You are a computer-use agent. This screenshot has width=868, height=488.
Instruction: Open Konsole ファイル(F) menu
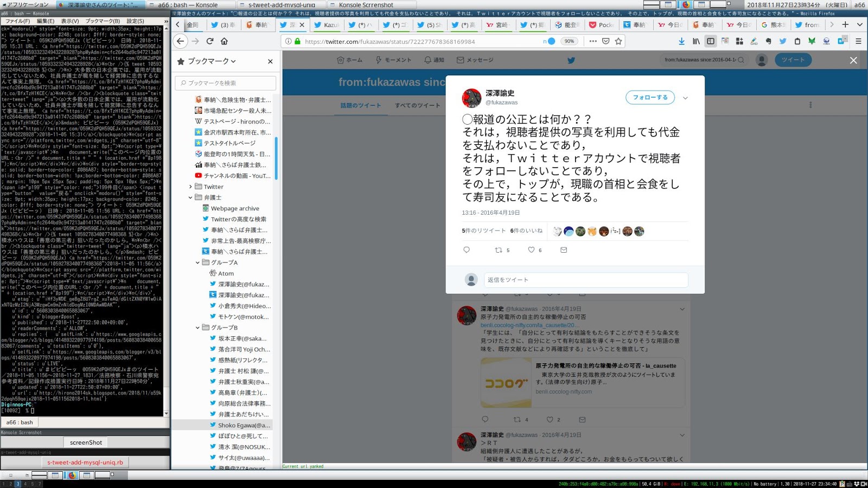17,21
